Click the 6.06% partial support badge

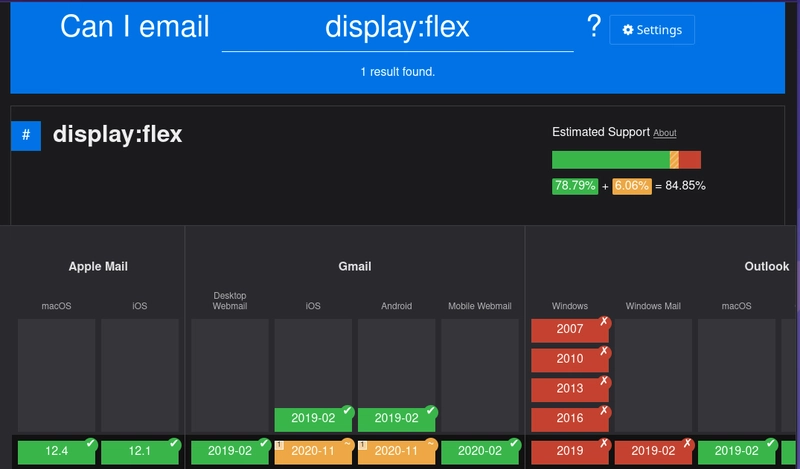[632, 186]
